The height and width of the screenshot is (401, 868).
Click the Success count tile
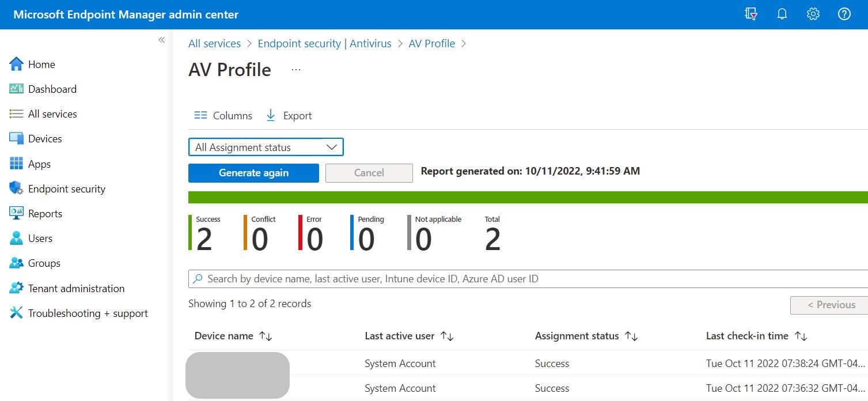(x=205, y=233)
